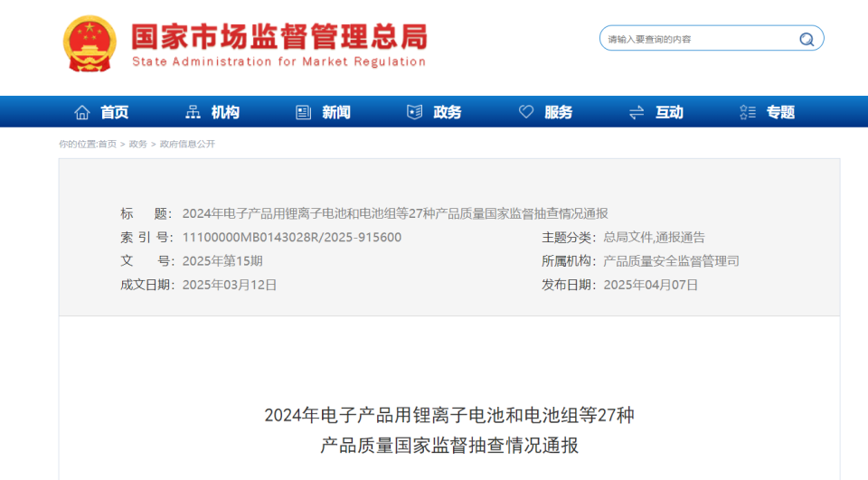Image resolution: width=868 pixels, height=480 pixels.
Task: Follow the 政府信息公开 breadcrumb link
Action: click(187, 144)
